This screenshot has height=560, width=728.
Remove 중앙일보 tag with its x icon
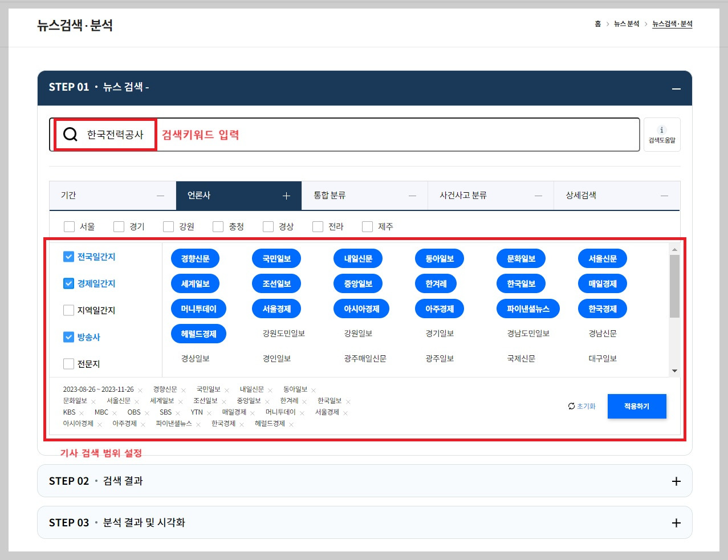[267, 402]
